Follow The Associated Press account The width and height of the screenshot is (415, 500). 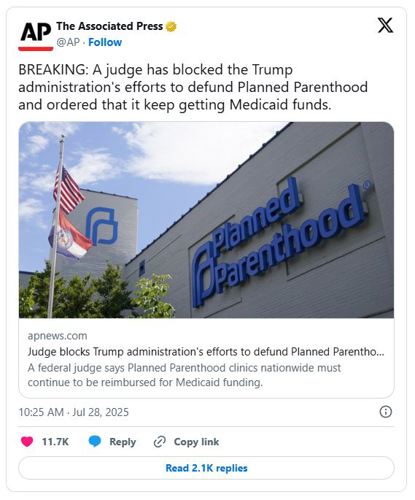[x=105, y=42]
